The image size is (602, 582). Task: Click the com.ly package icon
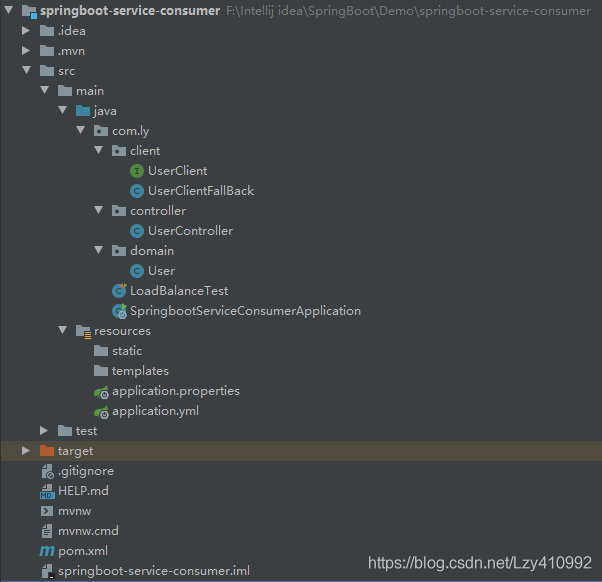(x=101, y=131)
